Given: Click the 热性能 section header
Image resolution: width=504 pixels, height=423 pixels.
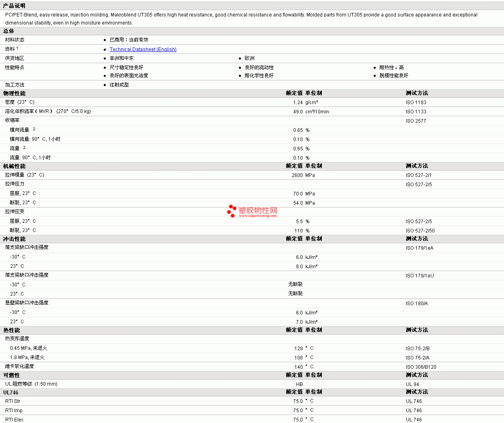Looking at the screenshot, I should point(12,330).
